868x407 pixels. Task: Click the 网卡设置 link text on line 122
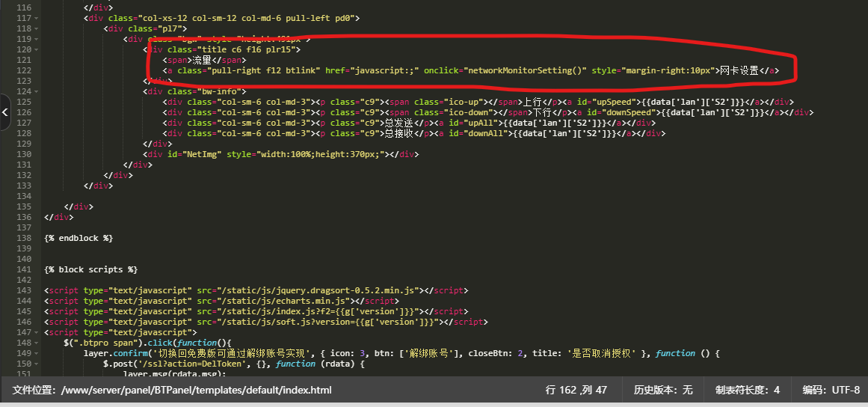[739, 70]
